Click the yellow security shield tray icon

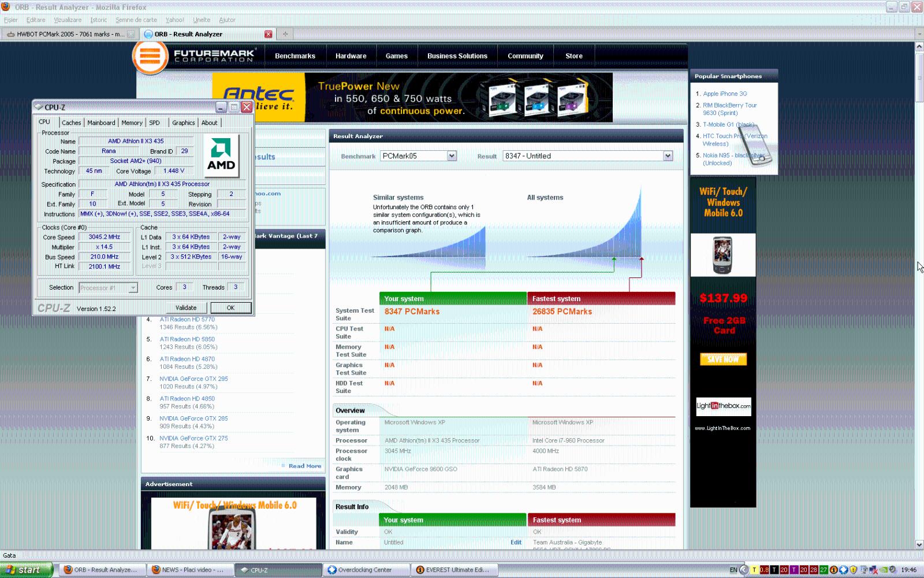click(x=854, y=570)
